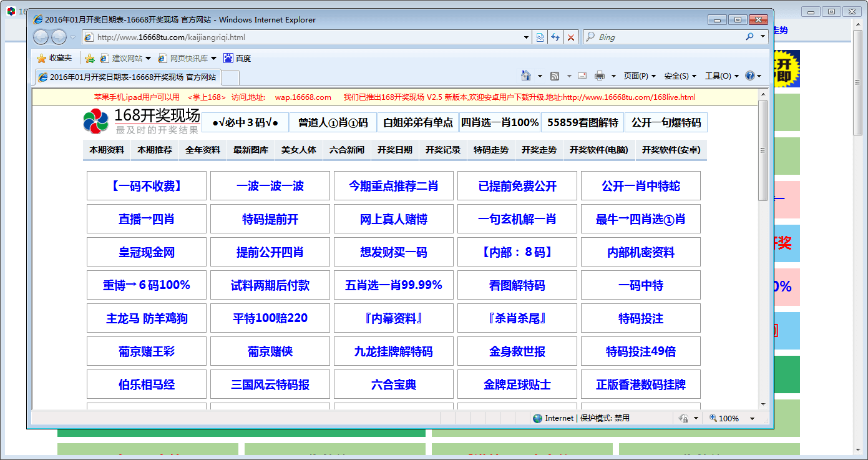Viewport: 868px width, 460px height.
Task: Click the red Stop loading icon
Action: [570, 37]
